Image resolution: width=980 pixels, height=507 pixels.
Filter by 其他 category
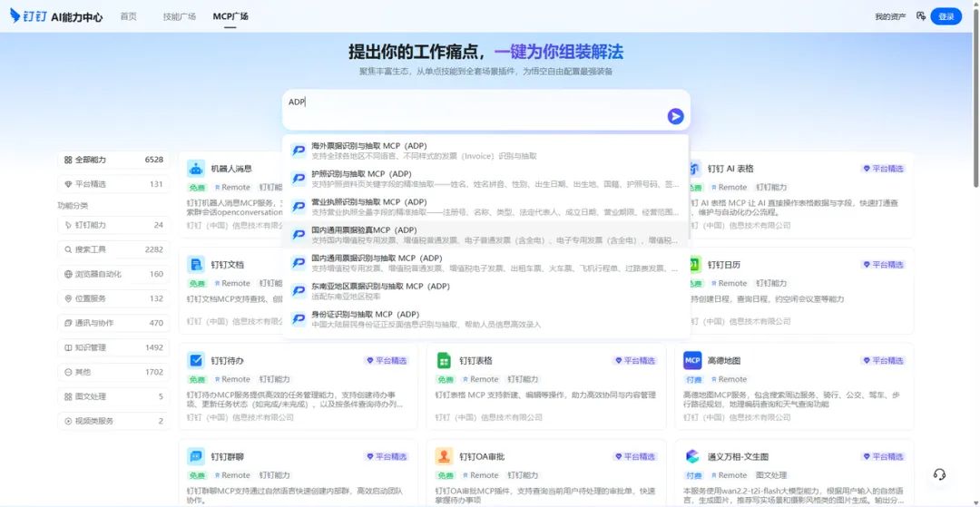point(113,372)
